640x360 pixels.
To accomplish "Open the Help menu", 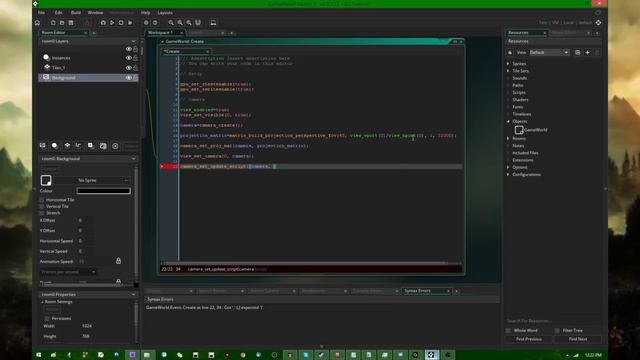I will [145, 13].
